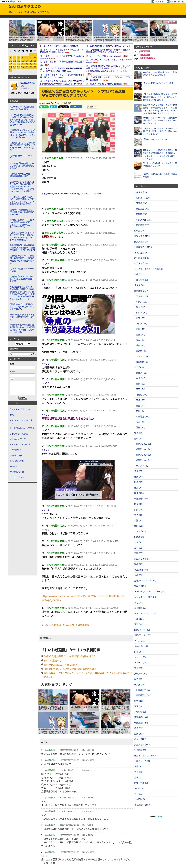
Task: Open the 海外政治 (730) category
Action: [141, 290]
